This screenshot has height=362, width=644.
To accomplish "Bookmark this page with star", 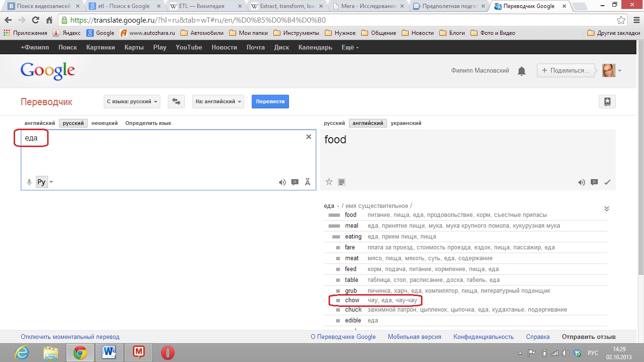I will tap(621, 20).
